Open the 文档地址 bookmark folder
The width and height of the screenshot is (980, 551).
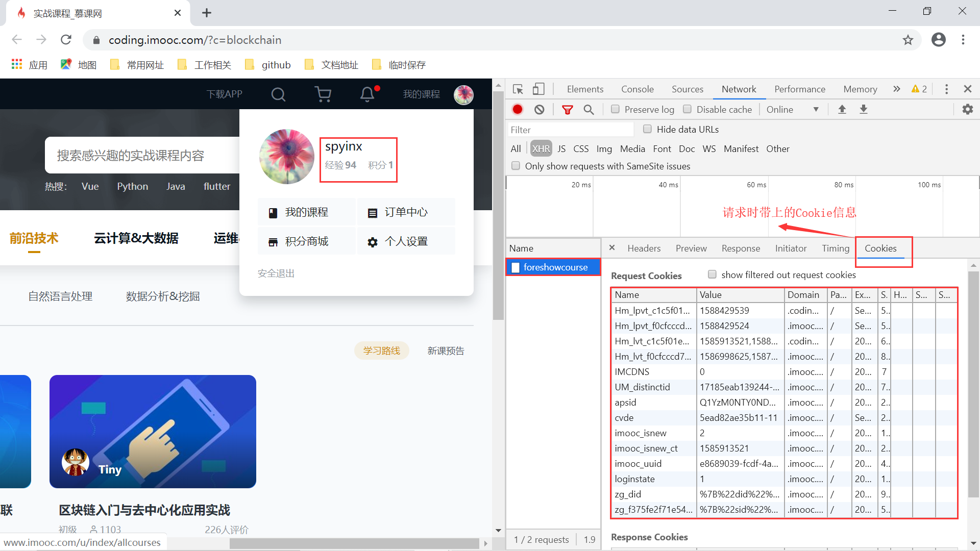331,65
